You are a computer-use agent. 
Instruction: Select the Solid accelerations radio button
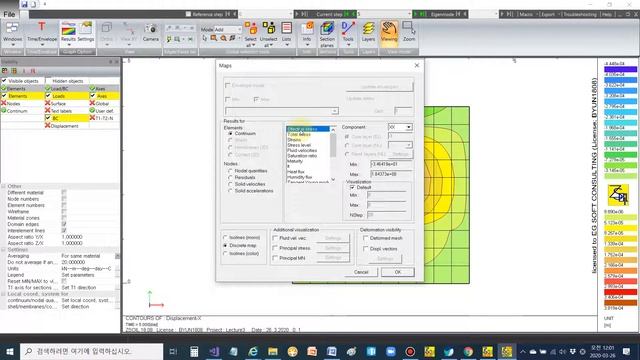tap(231, 191)
